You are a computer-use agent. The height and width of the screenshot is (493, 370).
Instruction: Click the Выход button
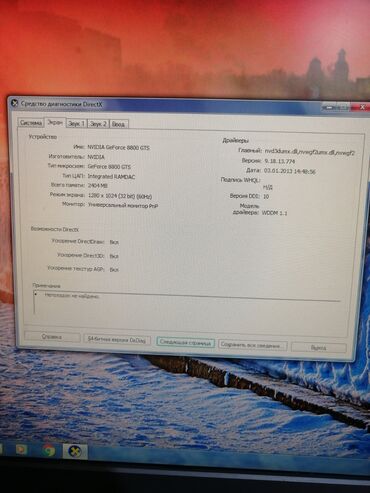coord(318,348)
